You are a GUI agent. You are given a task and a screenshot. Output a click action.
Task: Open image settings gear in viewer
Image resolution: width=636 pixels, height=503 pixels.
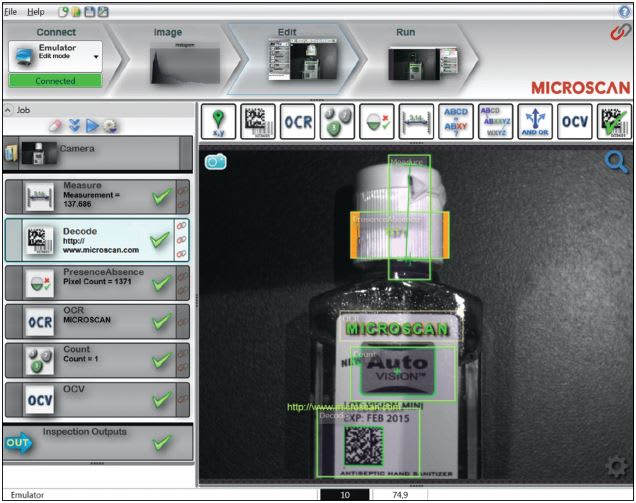[617, 466]
